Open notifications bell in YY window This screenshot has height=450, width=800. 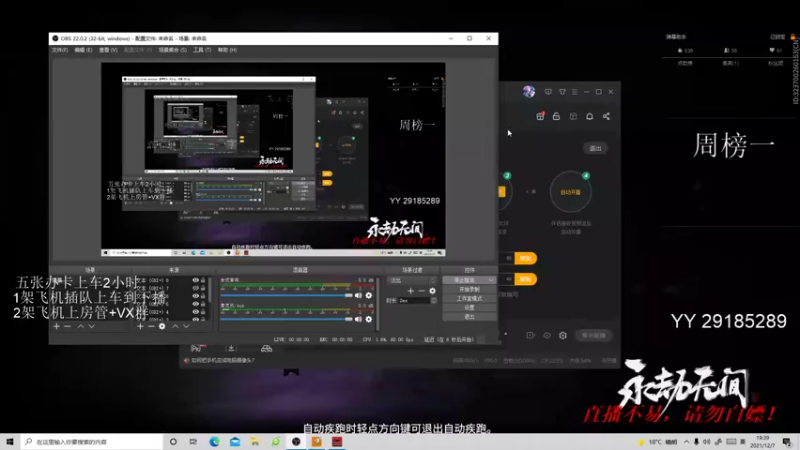pyautogui.click(x=589, y=116)
